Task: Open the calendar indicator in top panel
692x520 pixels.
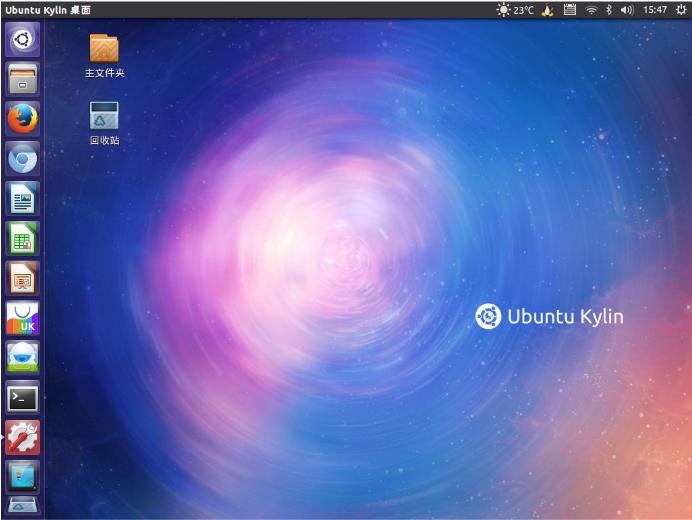Action: tap(570, 10)
